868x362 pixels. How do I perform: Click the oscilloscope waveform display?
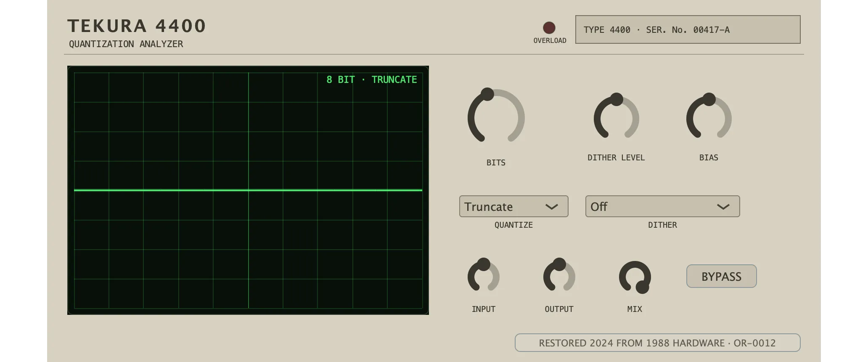(x=248, y=190)
